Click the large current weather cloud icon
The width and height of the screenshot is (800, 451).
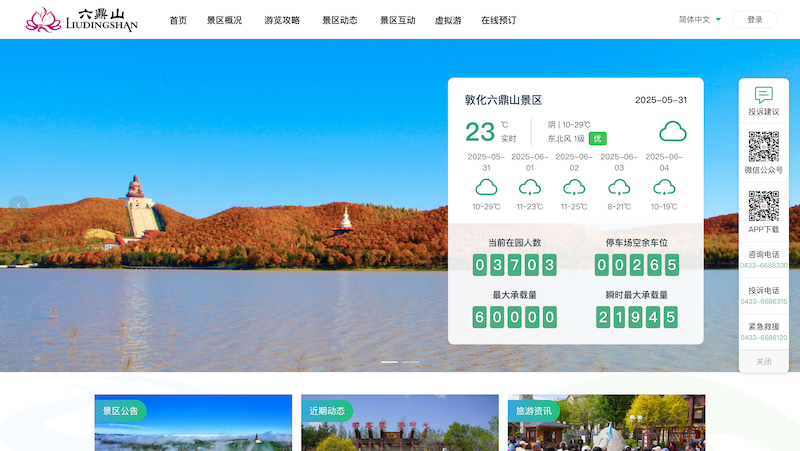pyautogui.click(x=672, y=131)
